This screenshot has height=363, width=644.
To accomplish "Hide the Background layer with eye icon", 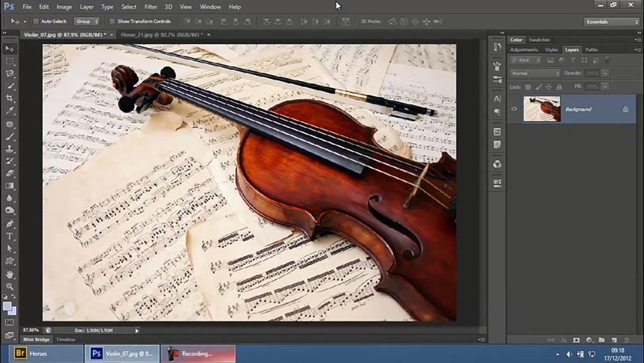I will 514,109.
